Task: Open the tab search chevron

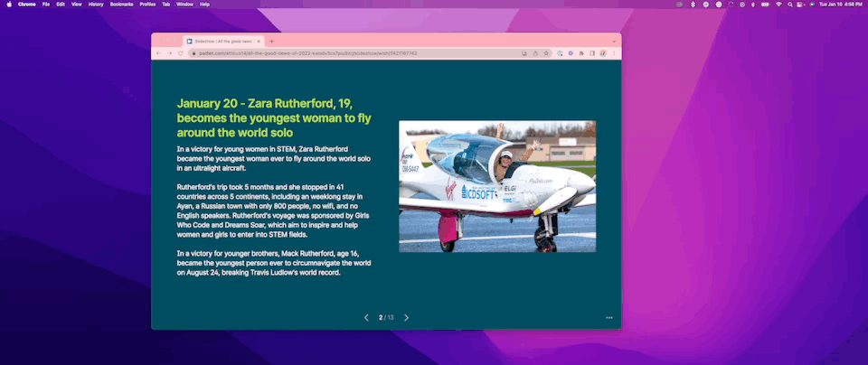Action: (x=613, y=41)
